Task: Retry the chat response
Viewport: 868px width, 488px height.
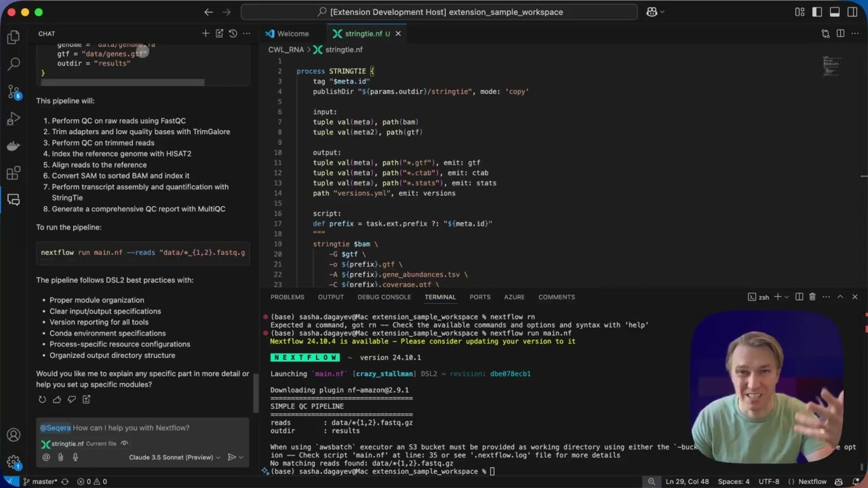Action: (x=42, y=400)
